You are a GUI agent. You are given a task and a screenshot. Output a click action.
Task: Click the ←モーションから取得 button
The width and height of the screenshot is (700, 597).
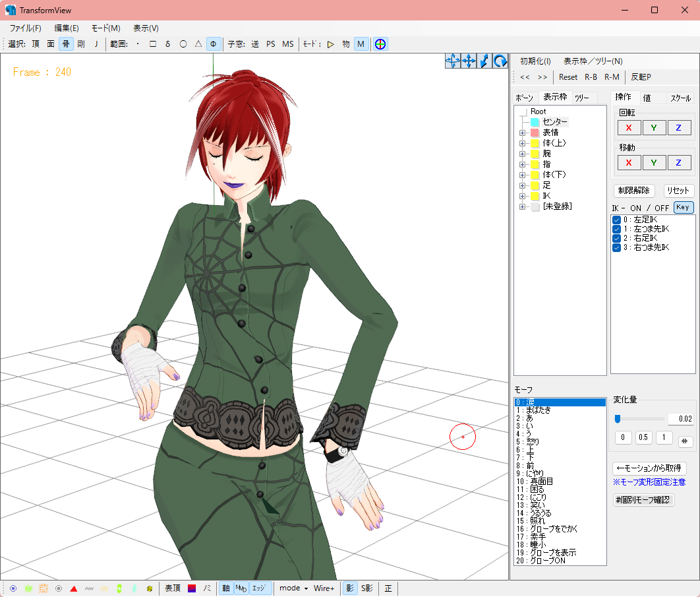click(649, 468)
